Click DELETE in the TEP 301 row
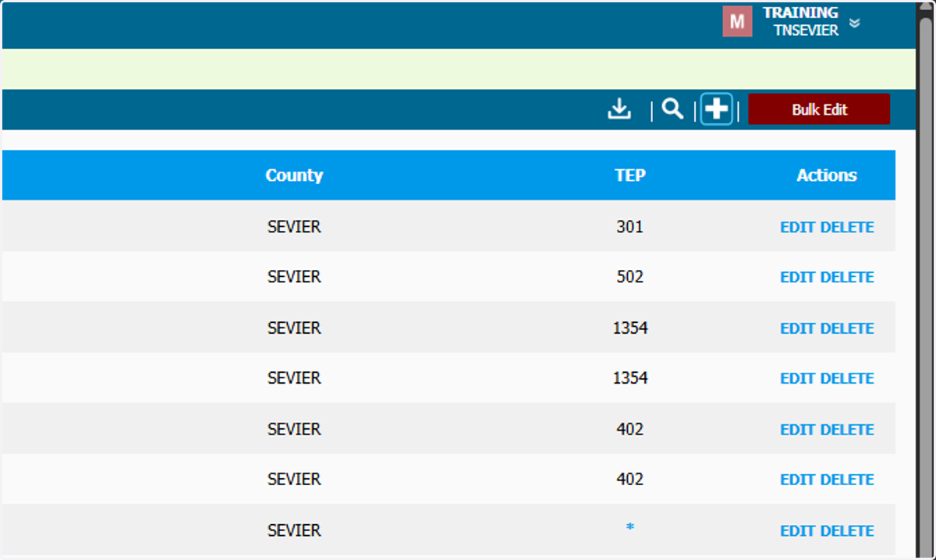The image size is (936, 560). [x=847, y=227]
